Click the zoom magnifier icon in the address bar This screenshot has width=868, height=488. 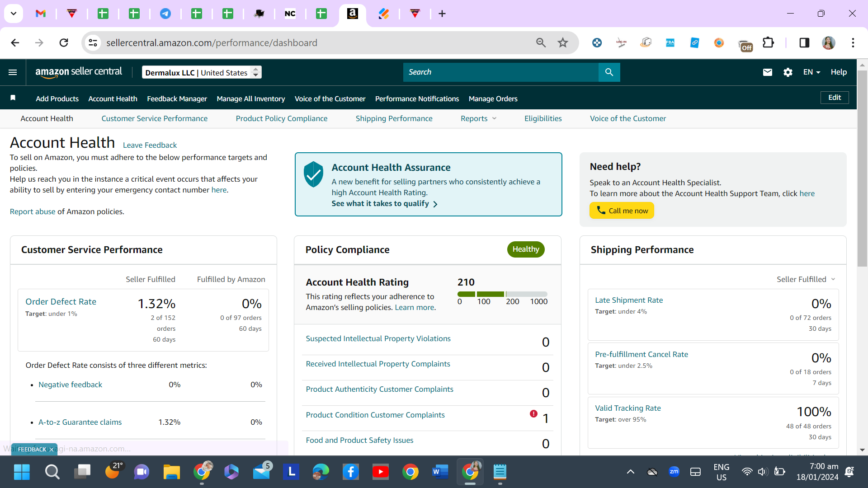point(541,43)
